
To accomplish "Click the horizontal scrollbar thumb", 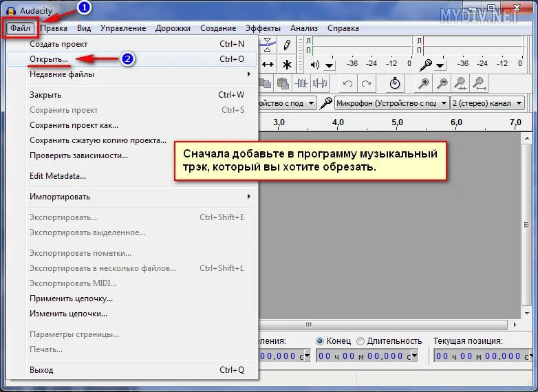I will pos(383,325).
